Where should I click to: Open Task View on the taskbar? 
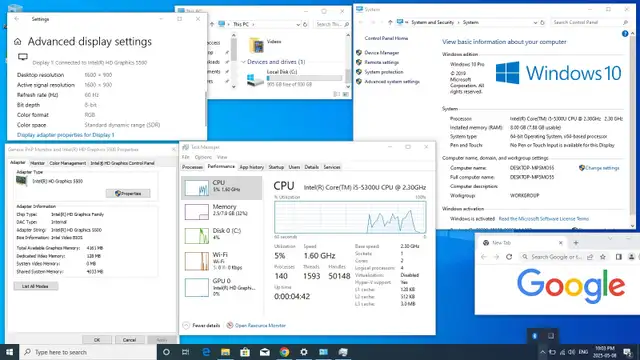click(x=185, y=352)
